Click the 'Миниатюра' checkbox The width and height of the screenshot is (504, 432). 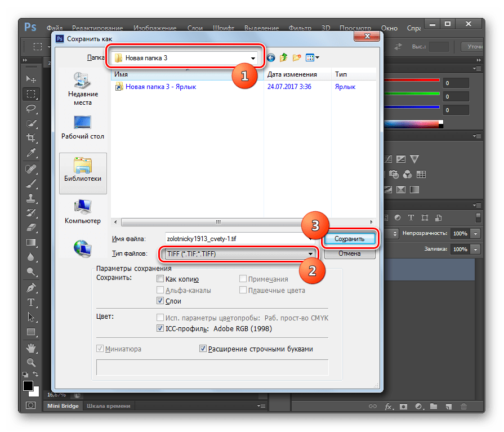point(100,349)
